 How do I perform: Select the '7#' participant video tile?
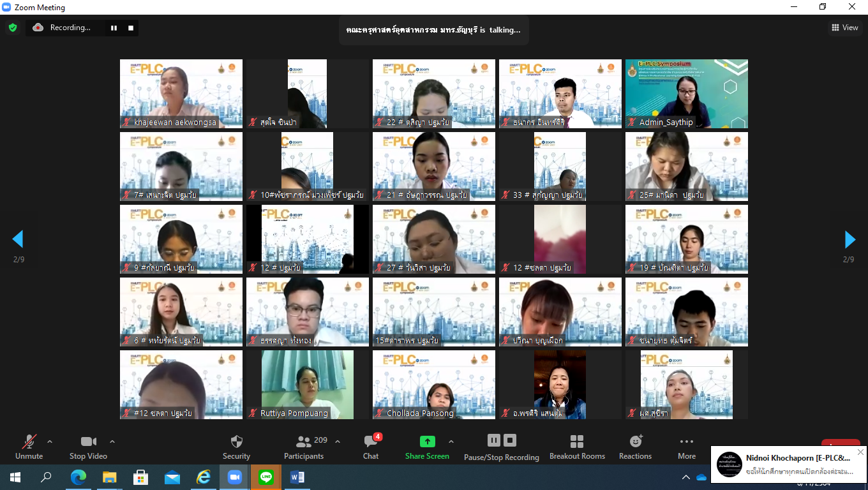point(181,167)
